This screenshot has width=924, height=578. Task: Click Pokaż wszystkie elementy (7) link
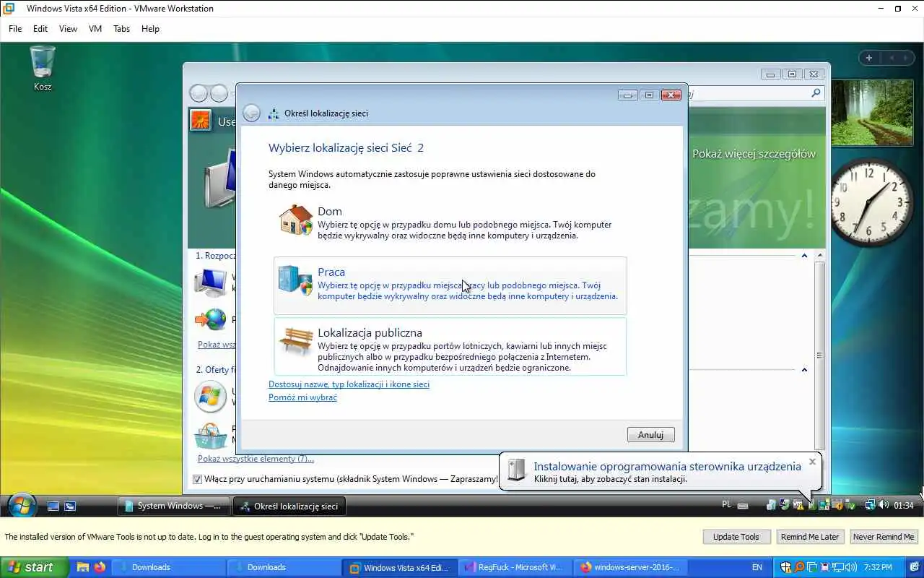point(256,459)
